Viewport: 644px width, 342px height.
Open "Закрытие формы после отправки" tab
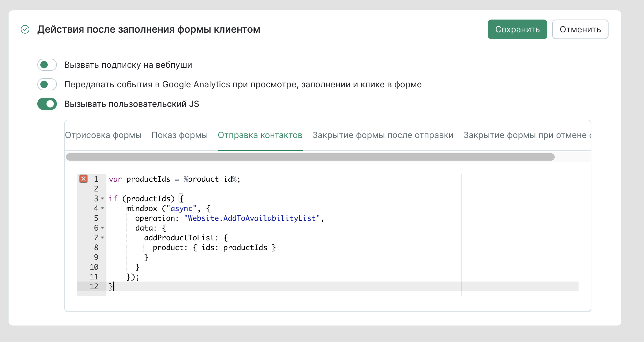click(x=383, y=135)
